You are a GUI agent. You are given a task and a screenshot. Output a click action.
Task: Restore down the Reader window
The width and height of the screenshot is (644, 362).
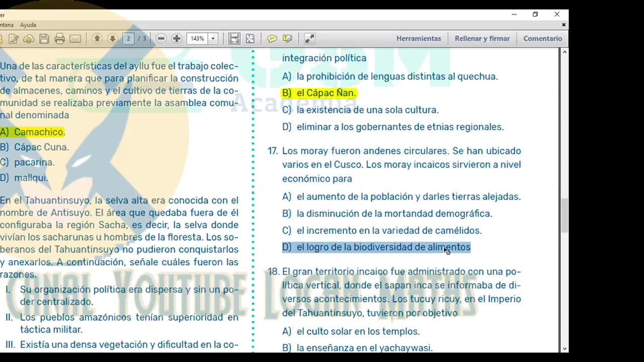click(x=535, y=15)
